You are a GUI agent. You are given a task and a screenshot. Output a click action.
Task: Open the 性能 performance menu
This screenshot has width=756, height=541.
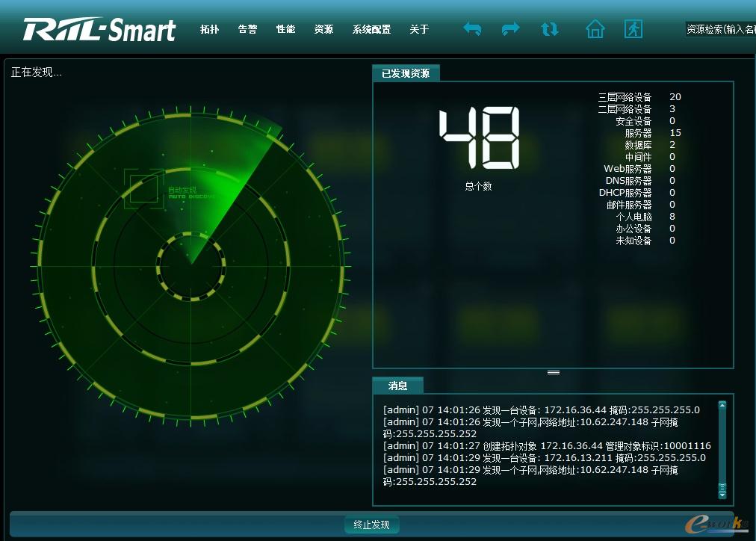pos(285,28)
